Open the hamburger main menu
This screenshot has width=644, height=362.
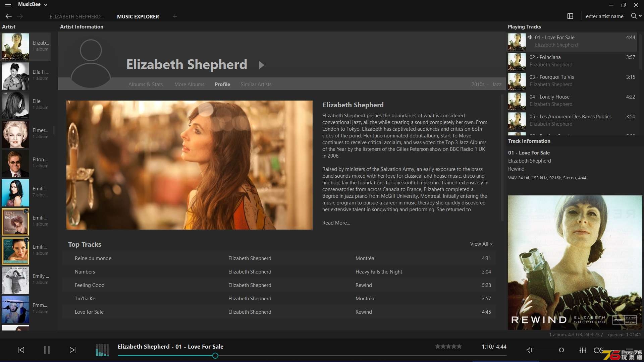click(8, 5)
